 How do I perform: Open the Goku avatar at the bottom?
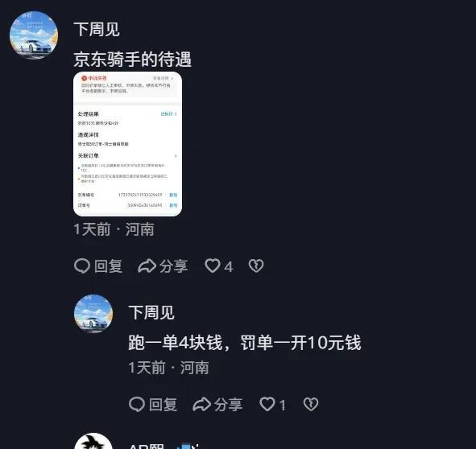(93, 442)
